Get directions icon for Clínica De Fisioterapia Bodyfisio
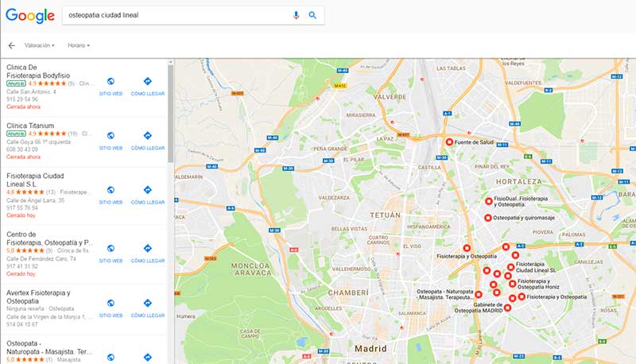This screenshot has width=636, height=364. pyautogui.click(x=148, y=82)
